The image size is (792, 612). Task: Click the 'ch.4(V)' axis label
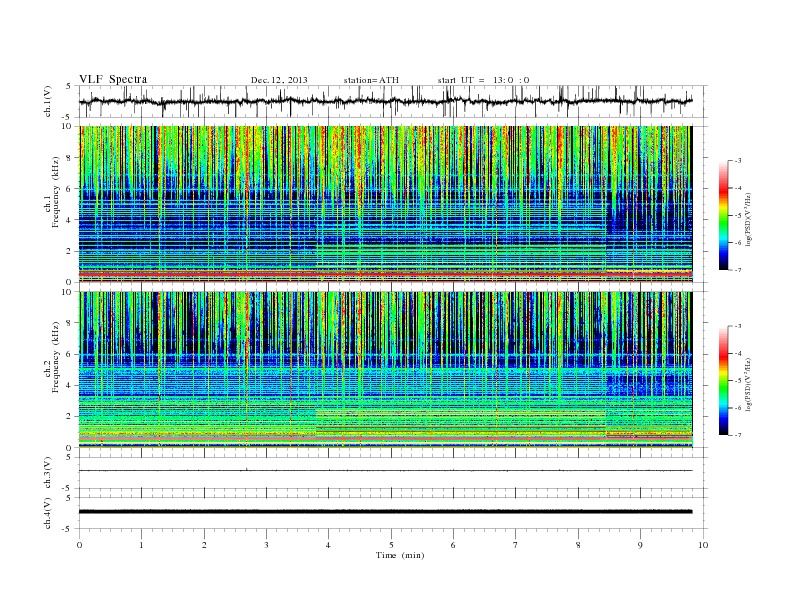tap(47, 513)
